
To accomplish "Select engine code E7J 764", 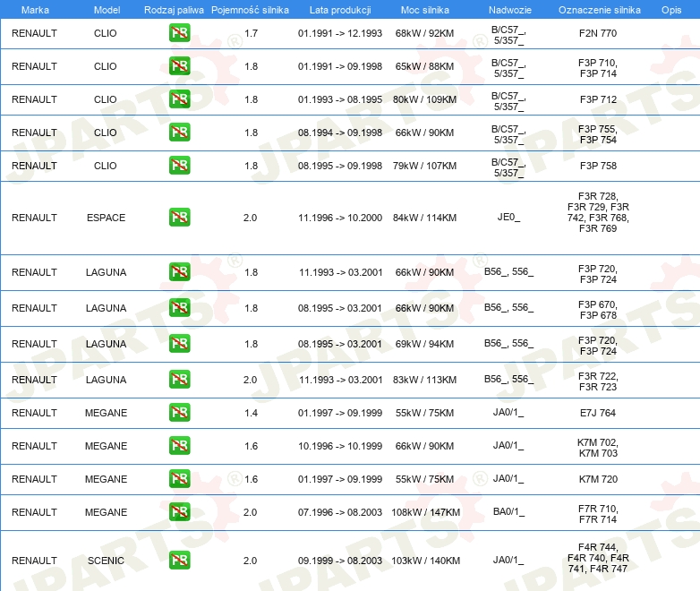I will [x=598, y=413].
